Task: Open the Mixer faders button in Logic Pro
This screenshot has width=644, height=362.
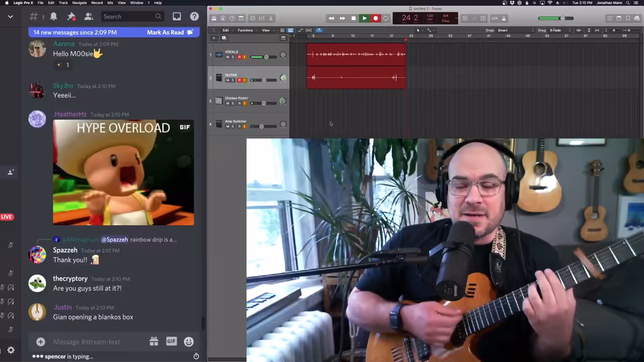Action: click(x=262, y=18)
